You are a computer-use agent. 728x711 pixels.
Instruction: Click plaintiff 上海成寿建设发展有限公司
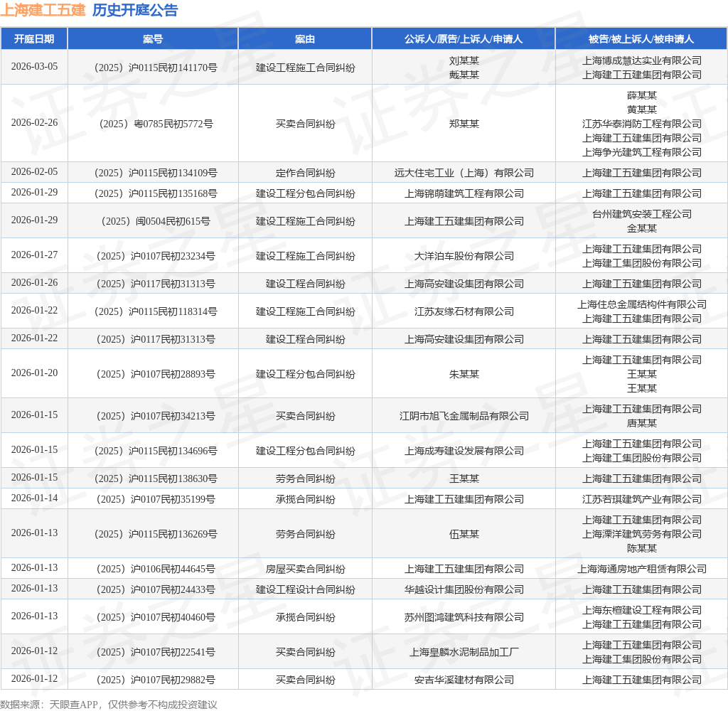(464, 451)
